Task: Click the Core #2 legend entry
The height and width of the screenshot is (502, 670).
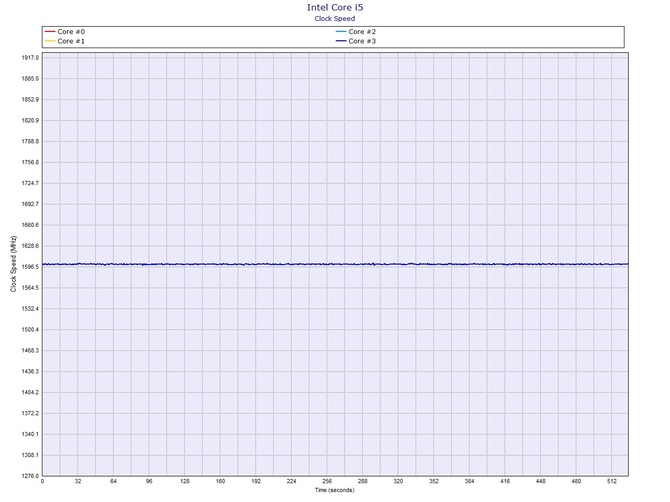Action: [356, 32]
